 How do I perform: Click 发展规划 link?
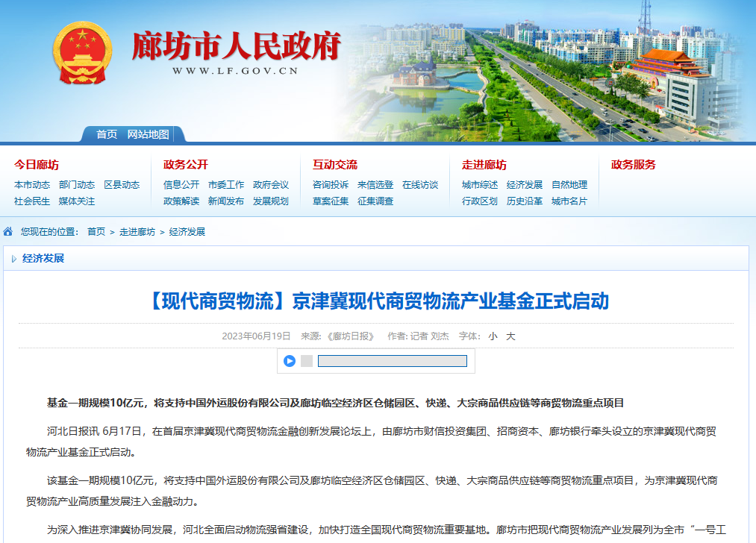[271, 201]
